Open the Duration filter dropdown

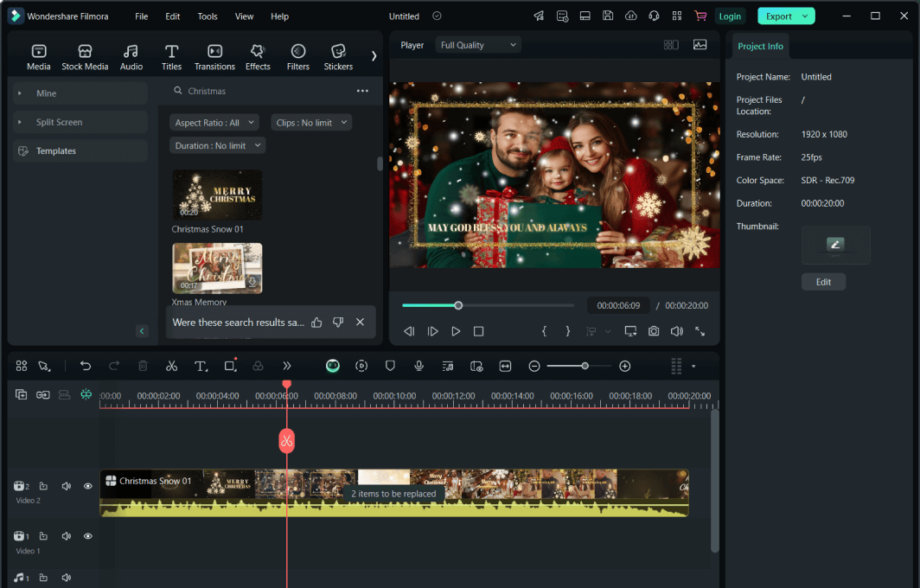tap(217, 145)
